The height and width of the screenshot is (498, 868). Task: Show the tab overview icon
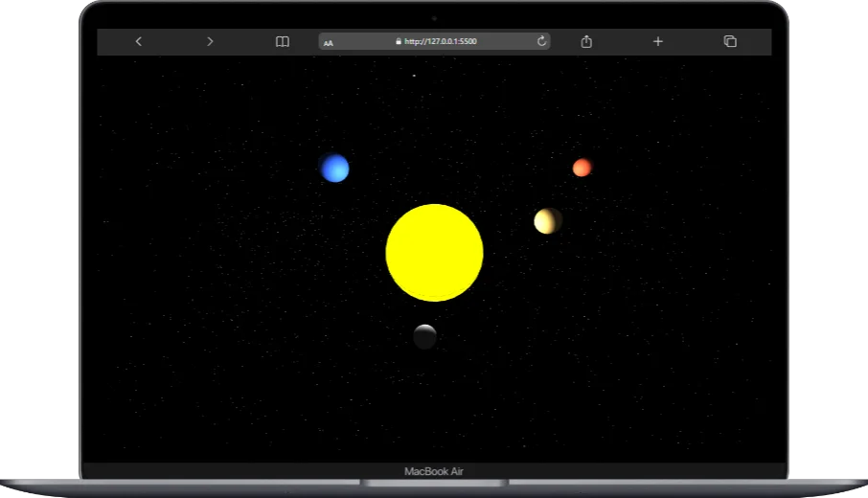[x=730, y=41]
